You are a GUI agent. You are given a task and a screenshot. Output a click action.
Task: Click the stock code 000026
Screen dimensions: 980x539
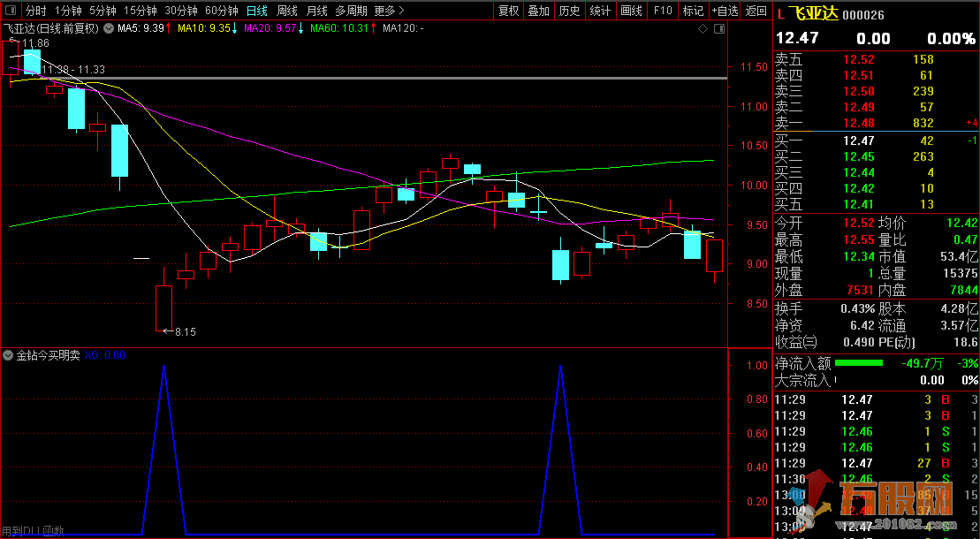pyautogui.click(x=863, y=15)
